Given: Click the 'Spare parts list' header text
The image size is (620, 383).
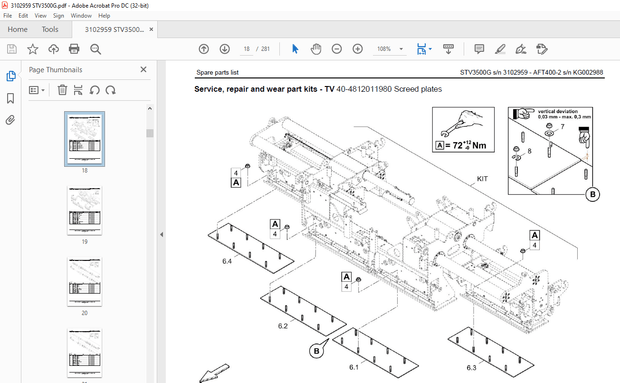Looking at the screenshot, I should pos(217,72).
